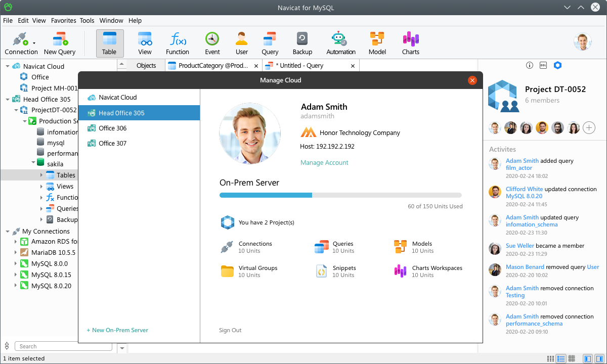Image resolution: width=607 pixels, height=364 pixels.
Task: Click the Queries icon in Manage Cloud
Action: [322, 247]
